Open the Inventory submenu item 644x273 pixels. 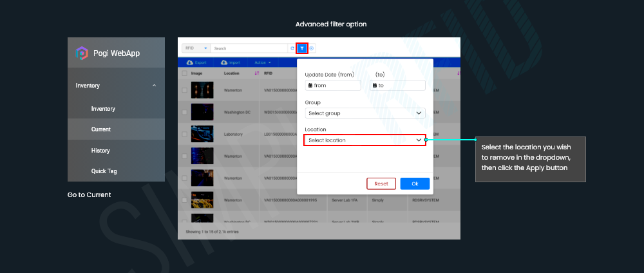coord(103,109)
